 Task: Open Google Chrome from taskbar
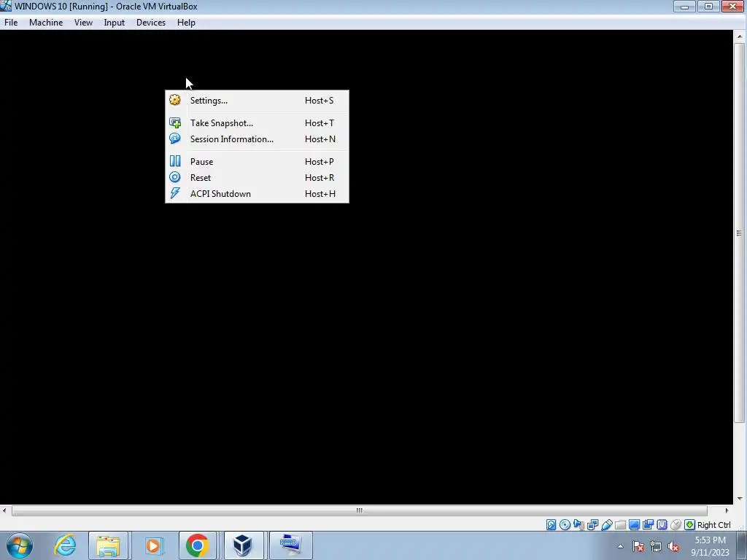pyautogui.click(x=197, y=545)
